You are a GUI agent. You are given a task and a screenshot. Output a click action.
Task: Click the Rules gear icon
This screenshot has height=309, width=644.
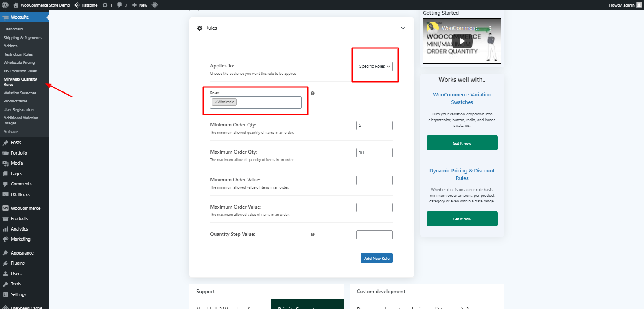(x=199, y=28)
